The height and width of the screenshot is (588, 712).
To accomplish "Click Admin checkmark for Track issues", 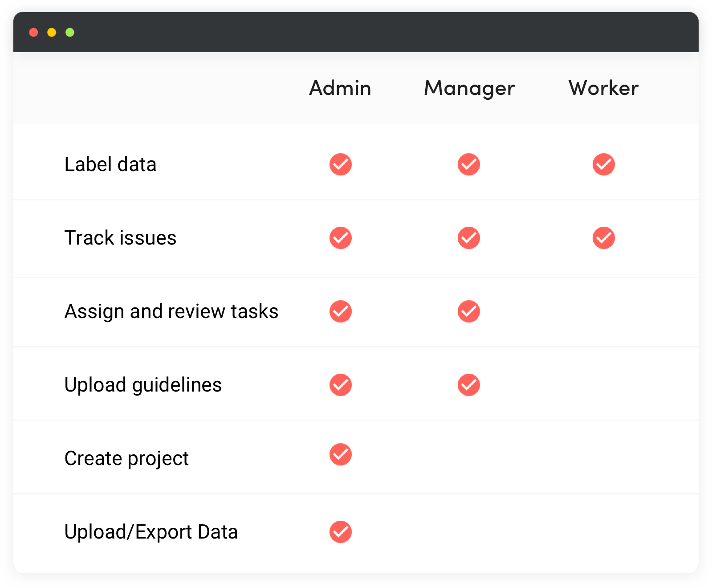I will coord(341,238).
